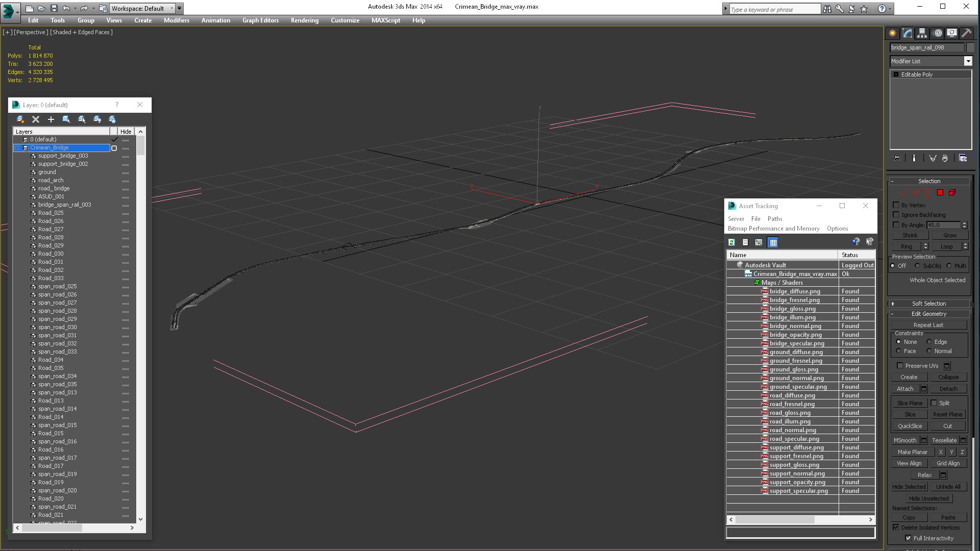Click the undo history dropdown arrow
The height and width of the screenshot is (551, 980).
[75, 9]
